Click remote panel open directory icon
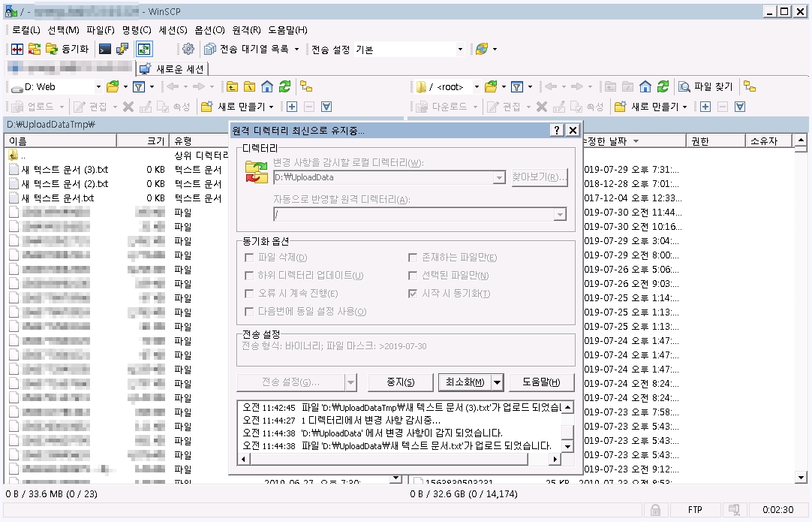Screen dimensions: 812x522 point(491,86)
